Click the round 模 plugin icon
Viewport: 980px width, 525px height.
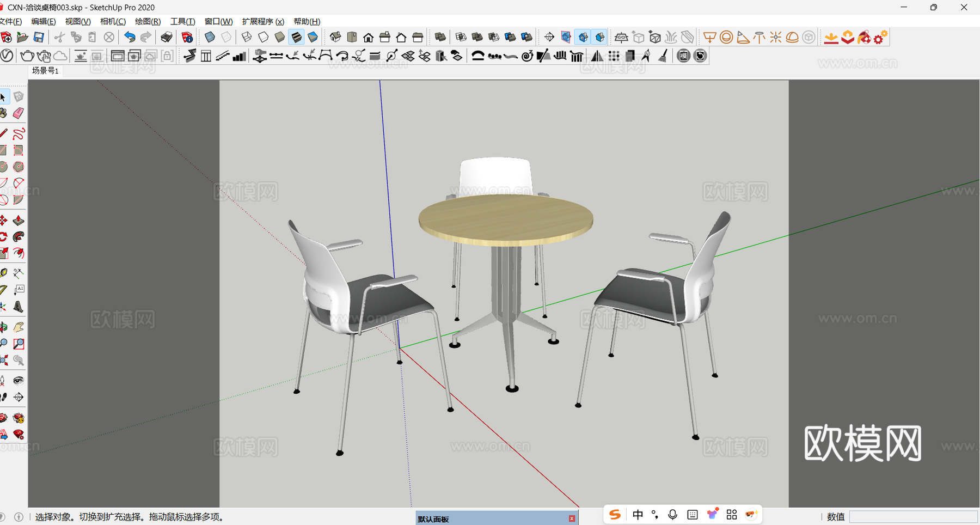[683, 56]
